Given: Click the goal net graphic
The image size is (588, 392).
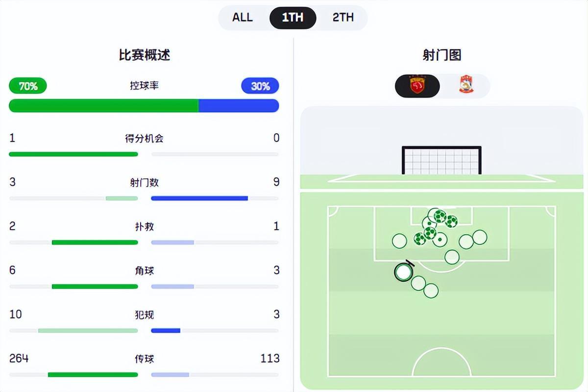Looking at the screenshot, I should tap(441, 160).
